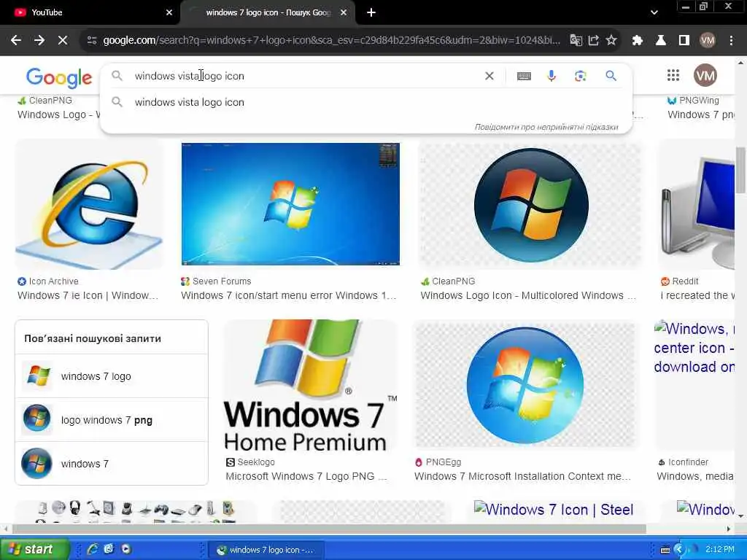Viewport: 747px width, 560px height.
Task: Click the vertical scrollbar thumb
Action: pyautogui.click(x=741, y=170)
